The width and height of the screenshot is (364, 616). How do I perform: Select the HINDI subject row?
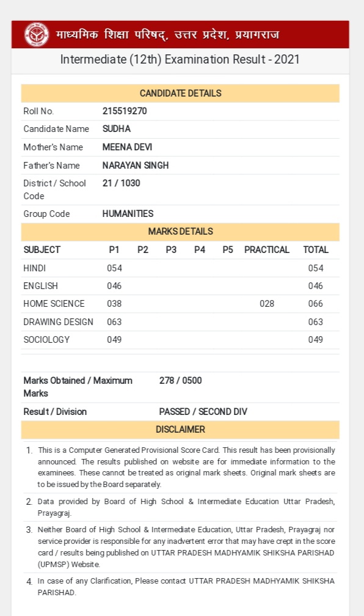click(x=180, y=268)
